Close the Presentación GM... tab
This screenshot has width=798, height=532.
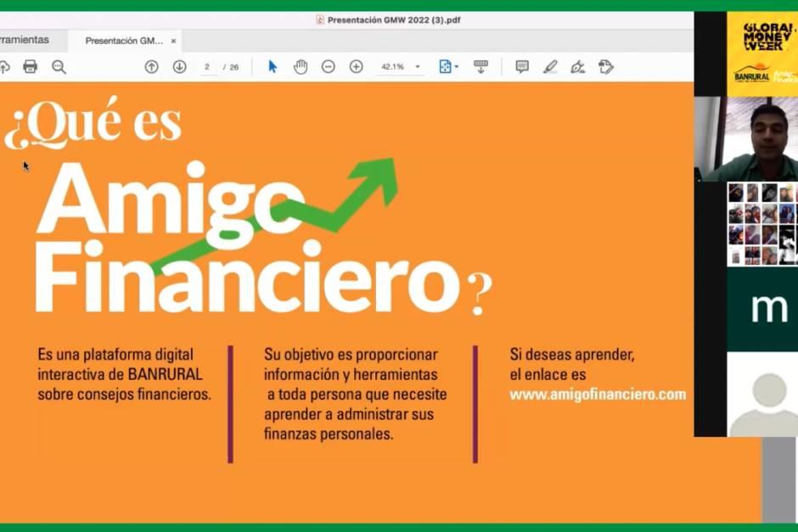(174, 41)
